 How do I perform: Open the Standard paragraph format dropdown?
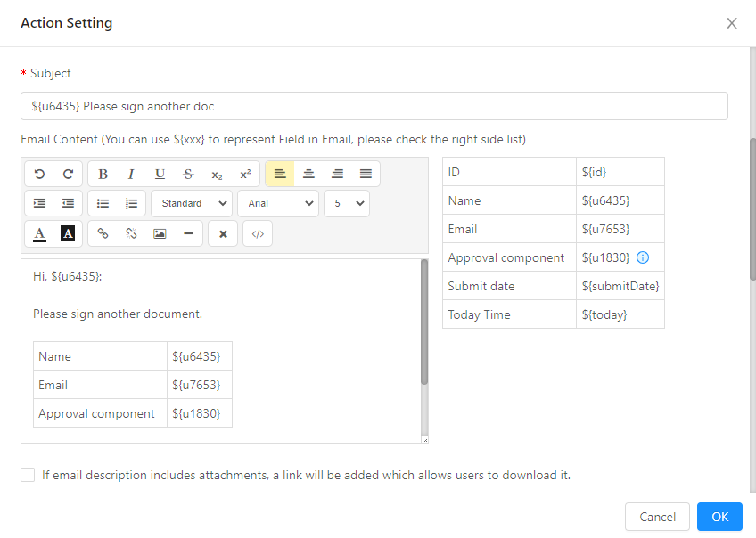click(192, 203)
